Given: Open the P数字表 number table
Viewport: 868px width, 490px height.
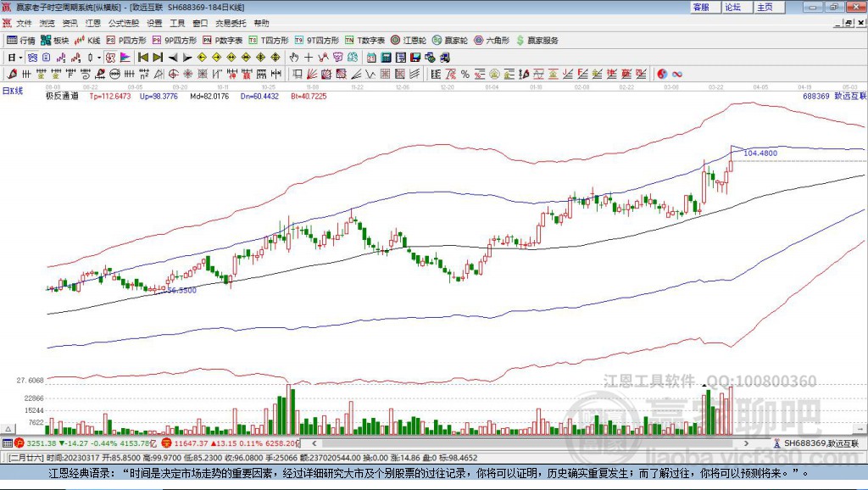Looking at the screenshot, I should click(x=223, y=41).
